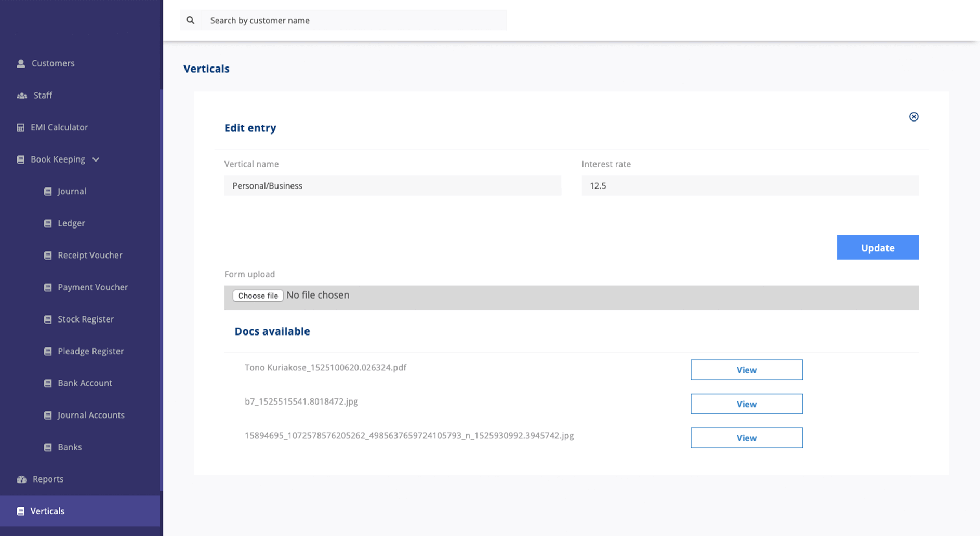Click the No file chosen text
This screenshot has width=980, height=536.
(317, 295)
